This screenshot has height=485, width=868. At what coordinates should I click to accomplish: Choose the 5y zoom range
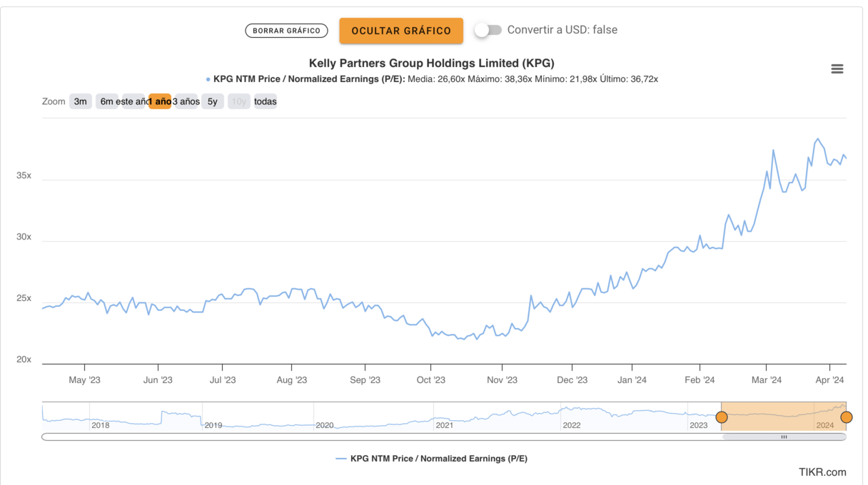coord(213,101)
